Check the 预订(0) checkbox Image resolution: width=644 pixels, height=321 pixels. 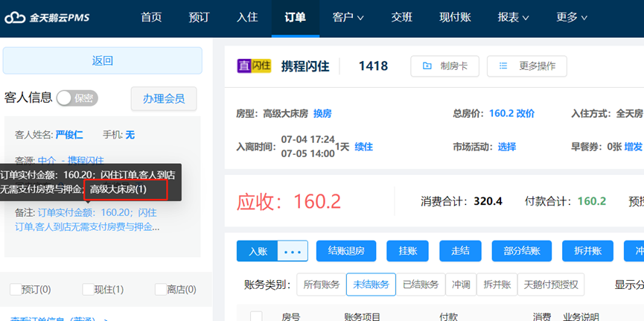click(15, 290)
